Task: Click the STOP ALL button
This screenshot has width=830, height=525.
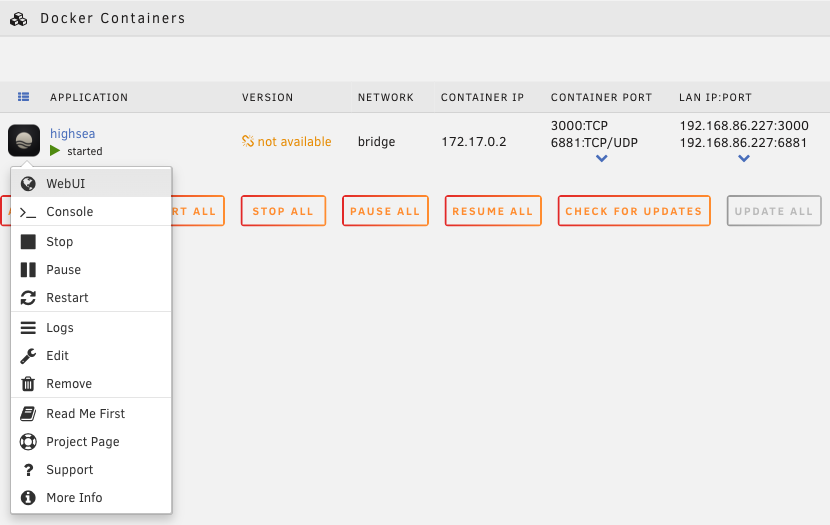Action: (x=283, y=211)
